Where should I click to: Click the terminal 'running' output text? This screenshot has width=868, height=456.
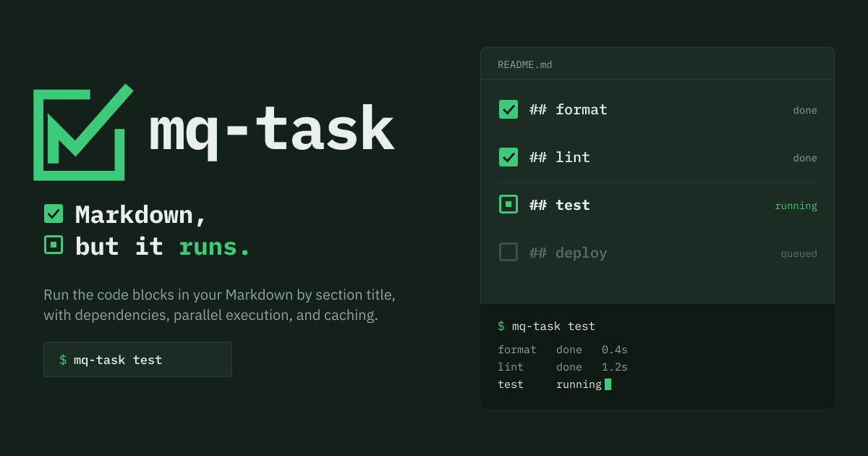[579, 385]
